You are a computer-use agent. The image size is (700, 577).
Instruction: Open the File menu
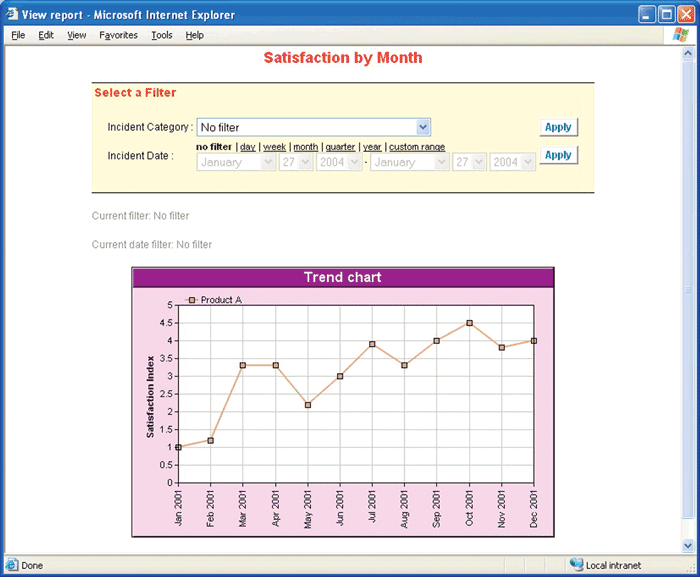tap(18, 35)
